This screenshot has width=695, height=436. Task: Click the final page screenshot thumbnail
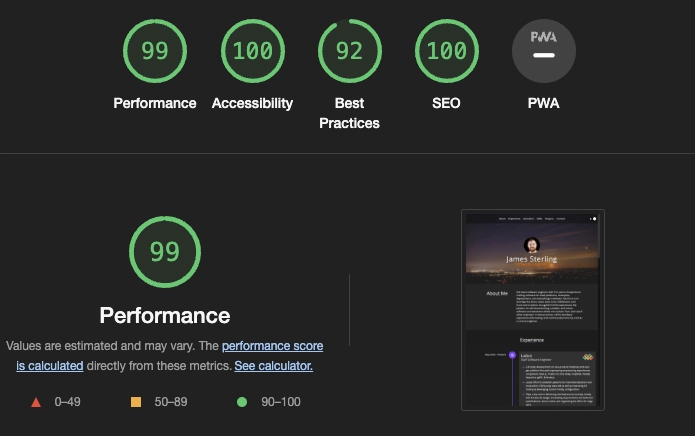pos(533,310)
